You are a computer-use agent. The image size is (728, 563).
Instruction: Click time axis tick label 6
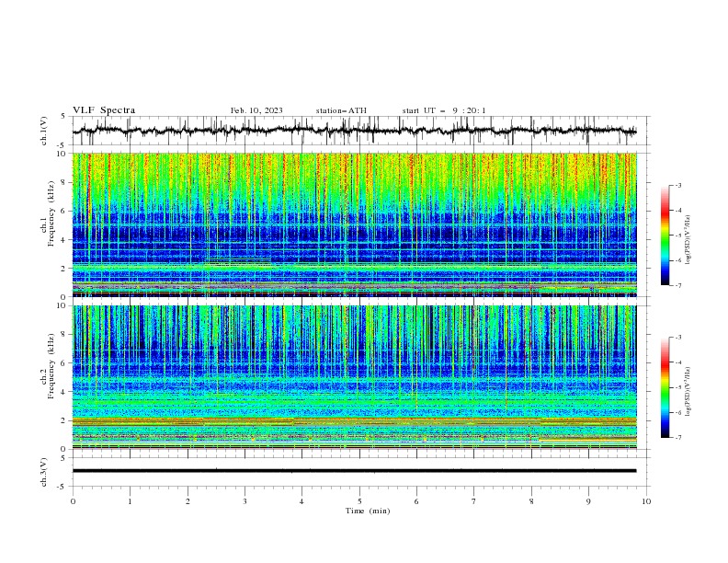(416, 501)
